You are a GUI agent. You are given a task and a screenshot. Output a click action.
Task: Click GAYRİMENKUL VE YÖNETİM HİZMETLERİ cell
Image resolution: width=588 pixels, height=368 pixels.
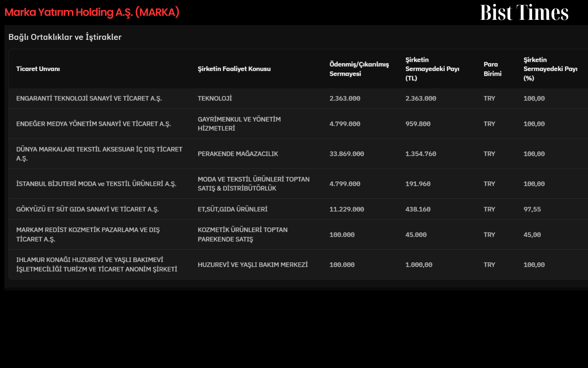[239, 124]
